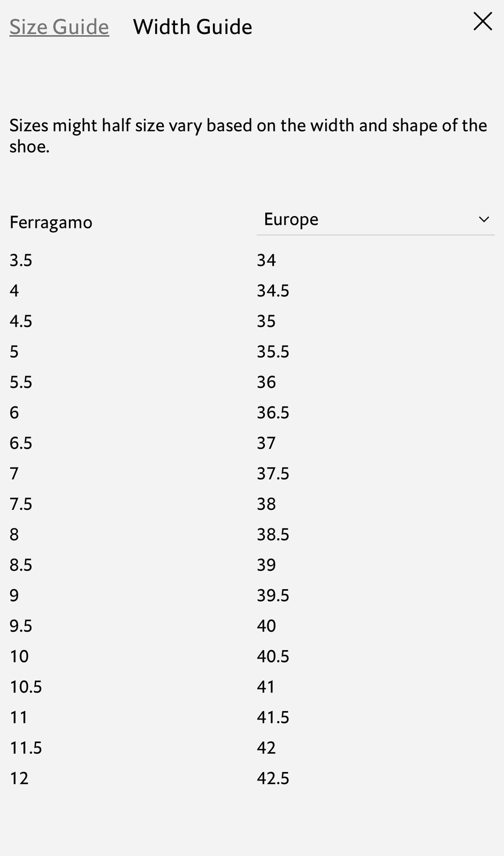Select Ferragamo size 10.5
Screen dimensions: 504x856
[x=26, y=687]
